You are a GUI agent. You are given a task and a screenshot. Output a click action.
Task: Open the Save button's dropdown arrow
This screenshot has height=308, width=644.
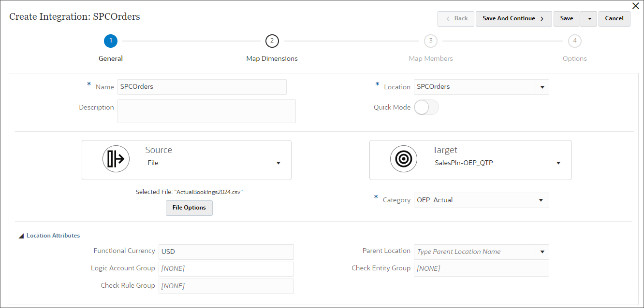click(588, 18)
